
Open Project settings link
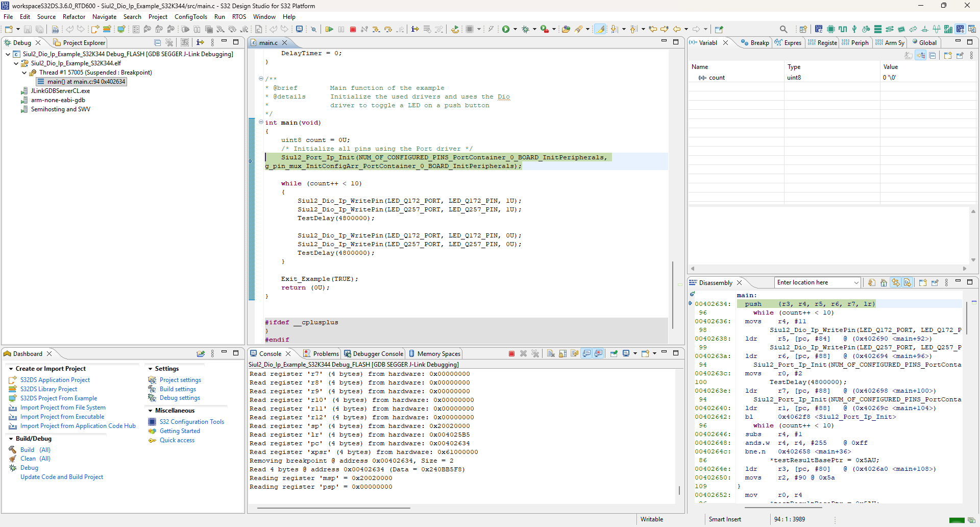pyautogui.click(x=180, y=380)
